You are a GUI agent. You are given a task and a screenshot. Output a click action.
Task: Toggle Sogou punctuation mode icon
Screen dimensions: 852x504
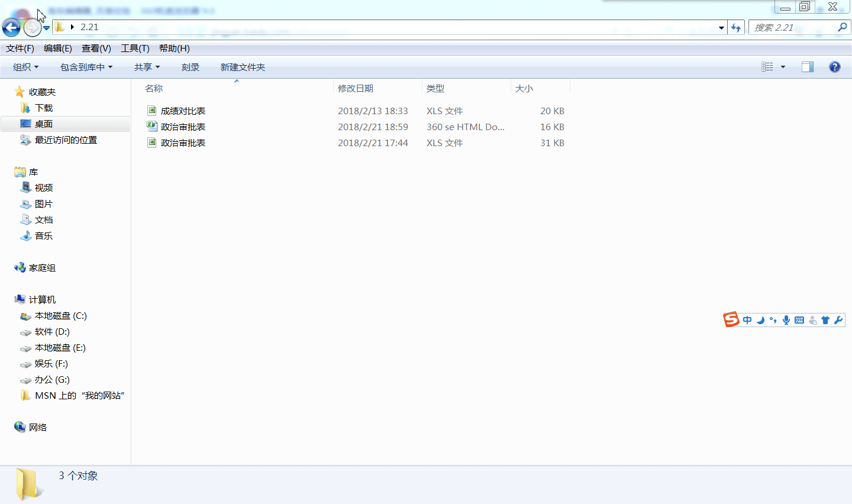[773, 320]
